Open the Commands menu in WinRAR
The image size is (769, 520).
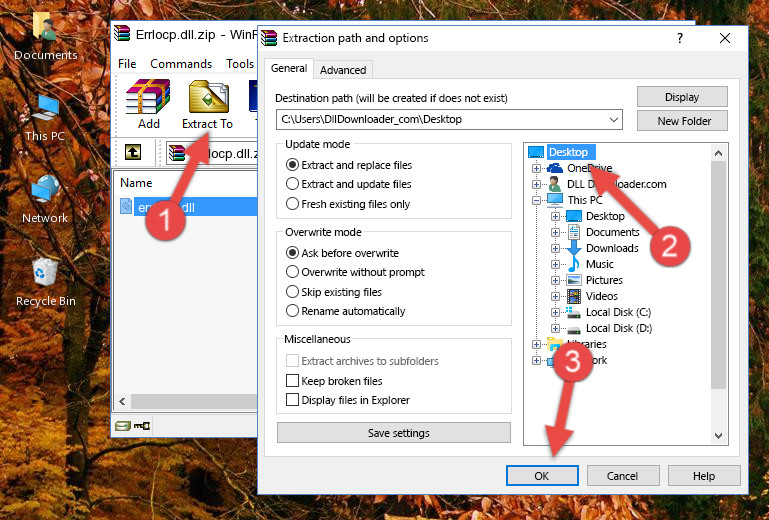tap(181, 64)
